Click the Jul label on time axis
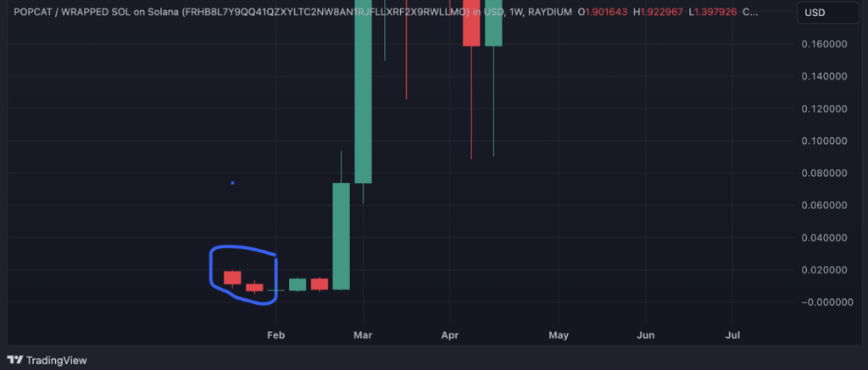The width and height of the screenshot is (868, 370). point(732,335)
